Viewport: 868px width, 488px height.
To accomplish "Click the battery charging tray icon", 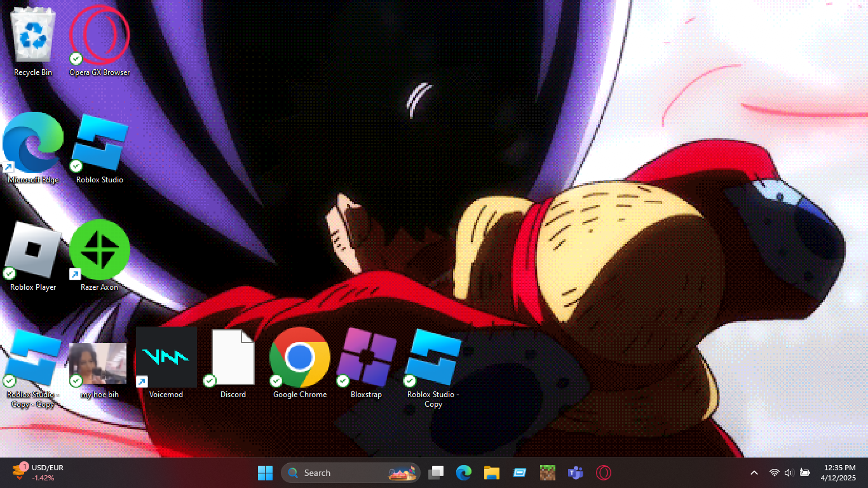I will pyautogui.click(x=805, y=473).
